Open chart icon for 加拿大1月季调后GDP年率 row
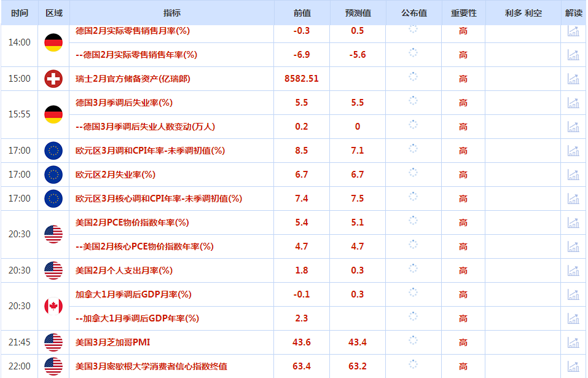 pyautogui.click(x=573, y=319)
